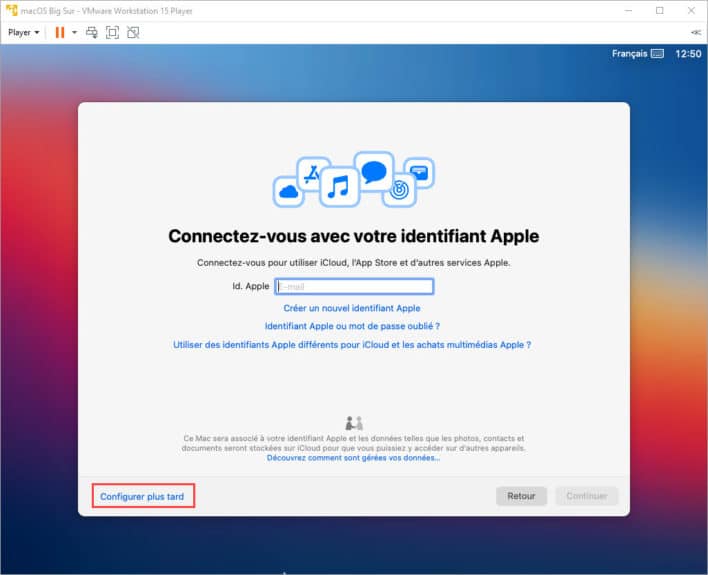Focus the Id. Apple e-mail field

354,286
